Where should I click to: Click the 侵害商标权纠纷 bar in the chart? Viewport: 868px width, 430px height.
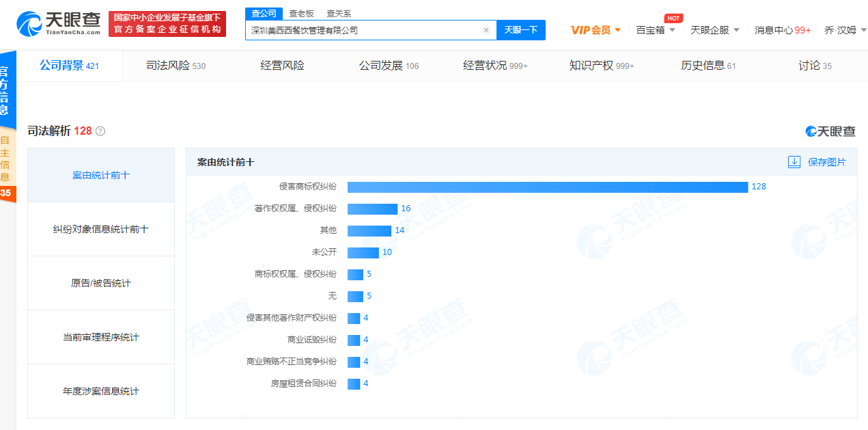point(547,187)
